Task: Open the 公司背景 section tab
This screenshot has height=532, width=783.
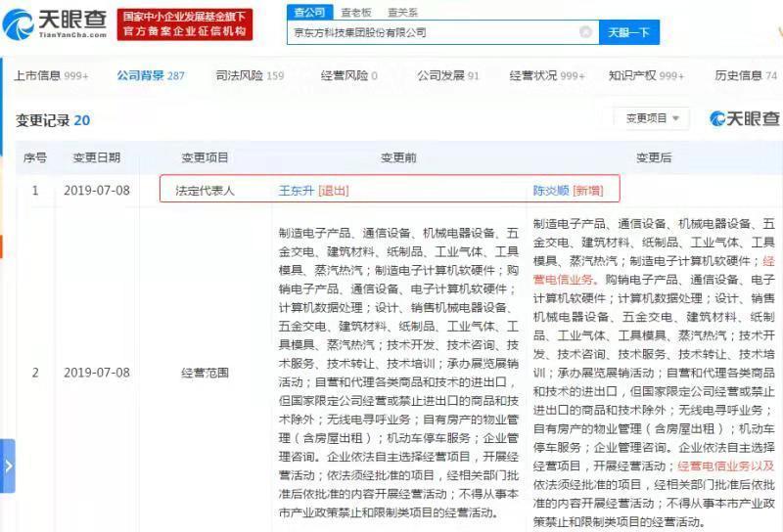Action: (151, 76)
